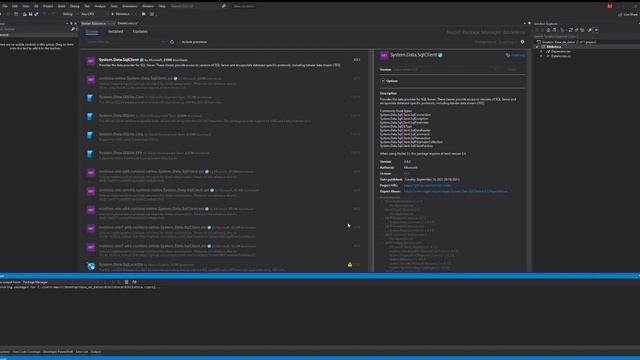Open Show output from Package Manager dropdown
Image resolution: width=640 pixels, height=360 pixels.
click(x=60, y=282)
